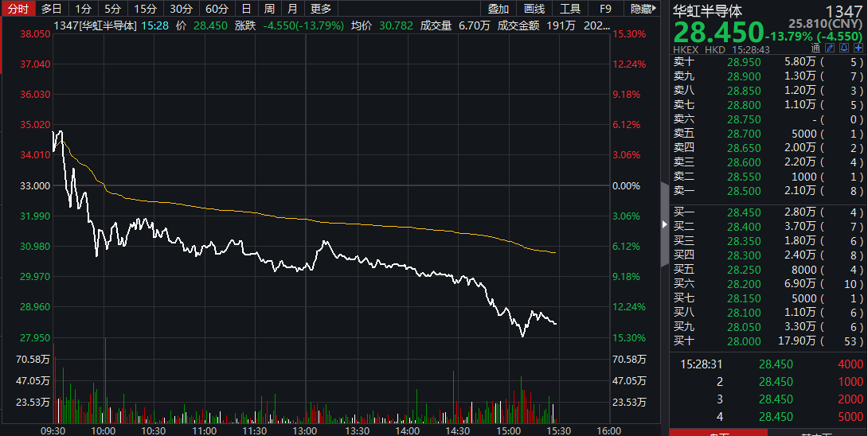Screen dimensions: 868x436
Task: Select the 买三 bid row at 28.350
Action: tap(768, 241)
